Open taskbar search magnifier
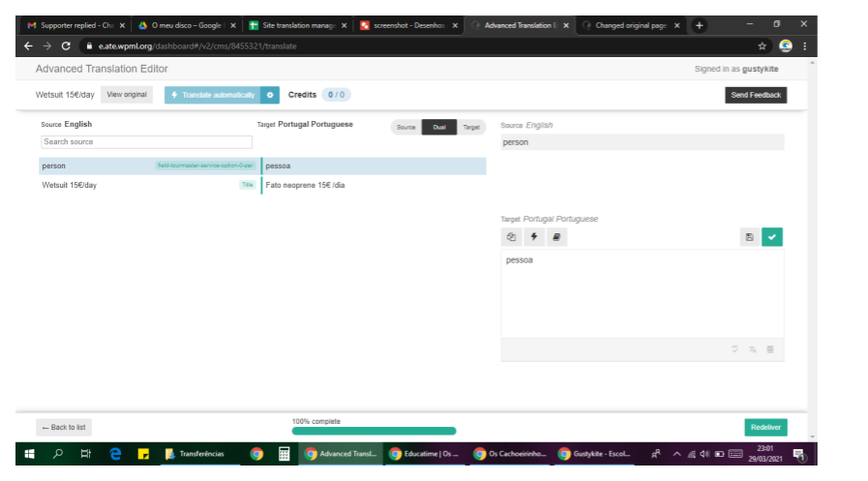 pyautogui.click(x=57, y=454)
